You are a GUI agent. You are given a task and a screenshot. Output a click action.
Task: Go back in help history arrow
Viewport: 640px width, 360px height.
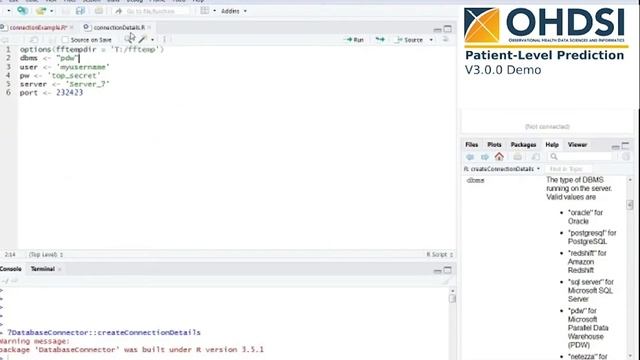[470, 157]
